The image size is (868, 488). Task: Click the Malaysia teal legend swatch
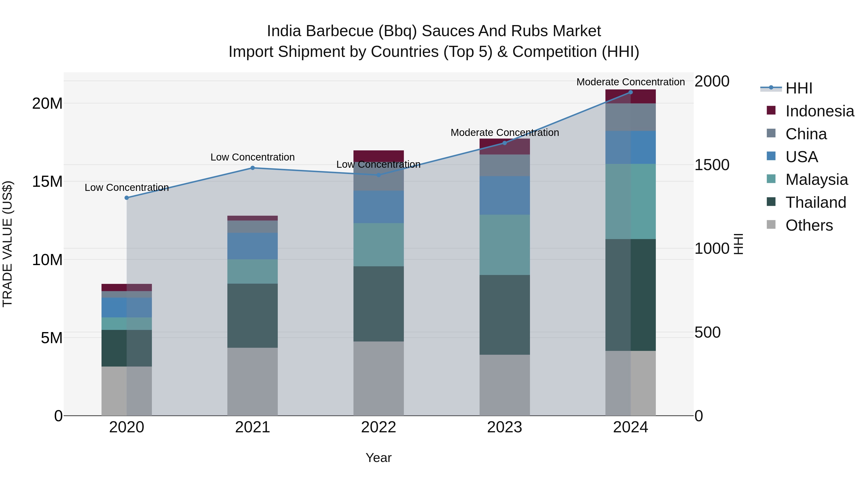[x=771, y=179]
